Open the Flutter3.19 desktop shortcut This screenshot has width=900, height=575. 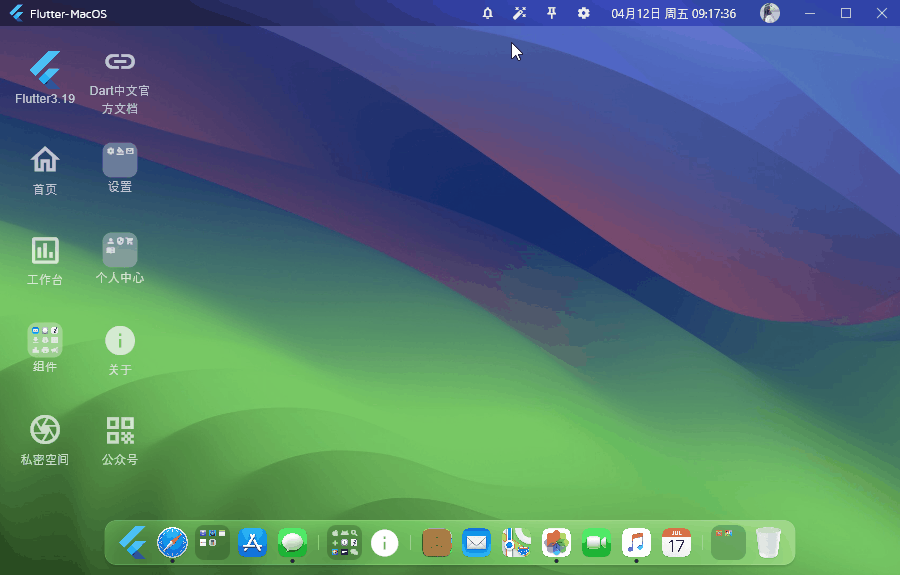click(45, 77)
